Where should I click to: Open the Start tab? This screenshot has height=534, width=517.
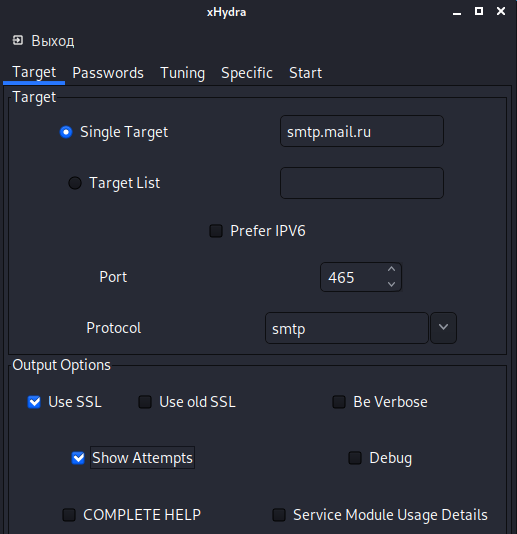pos(306,73)
